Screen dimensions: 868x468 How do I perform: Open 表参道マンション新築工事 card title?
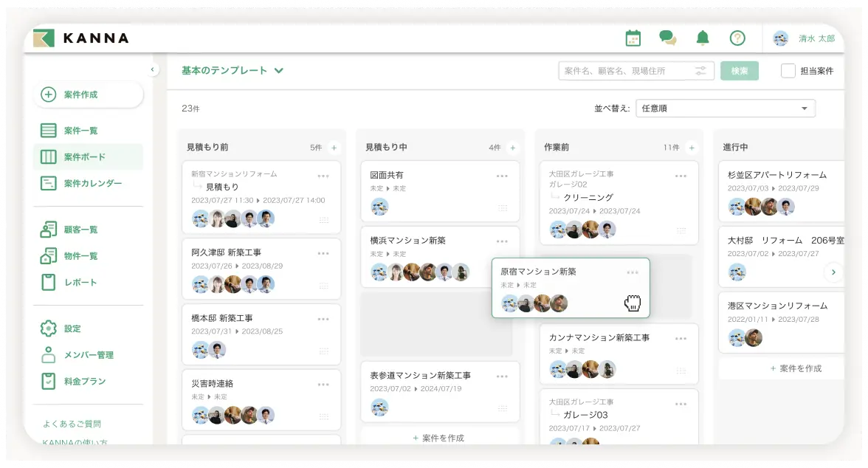click(x=420, y=376)
